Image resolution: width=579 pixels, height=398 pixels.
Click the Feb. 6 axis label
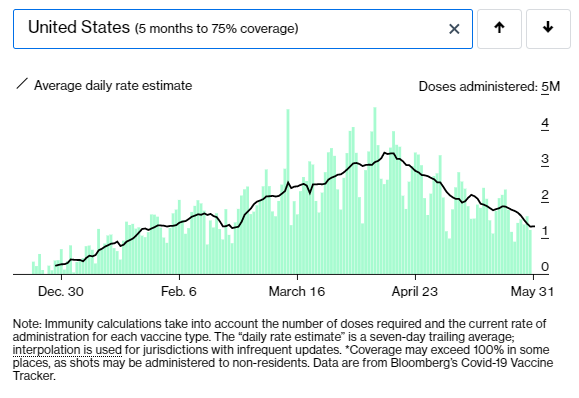point(179,291)
